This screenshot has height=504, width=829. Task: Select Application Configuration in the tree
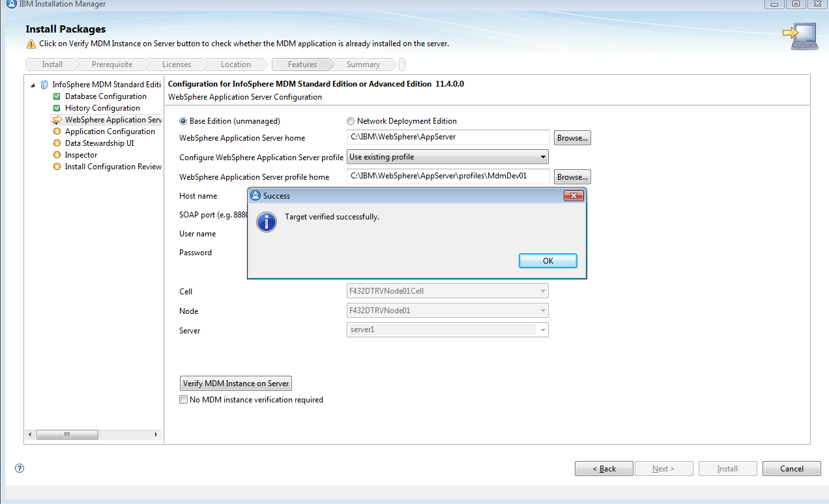(x=110, y=132)
